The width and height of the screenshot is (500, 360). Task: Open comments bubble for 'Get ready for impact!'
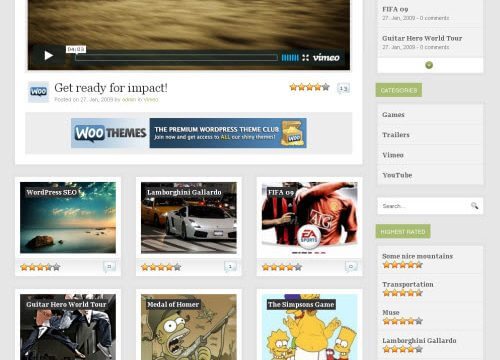point(343,88)
